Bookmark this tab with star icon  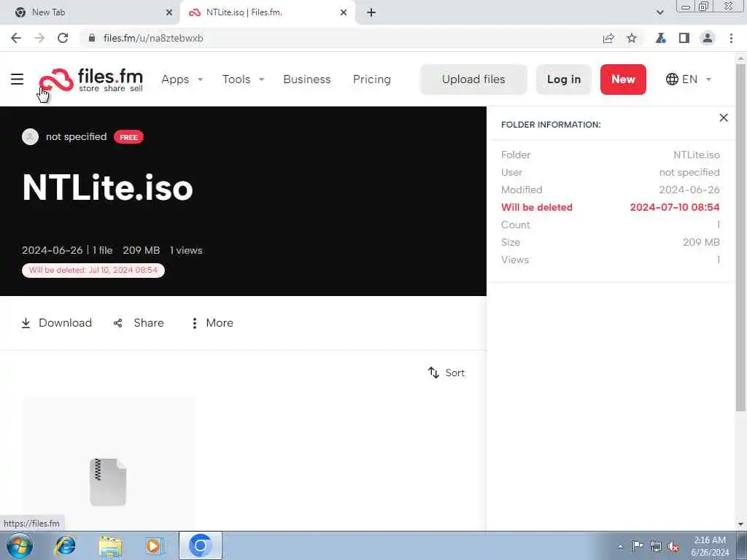(632, 38)
